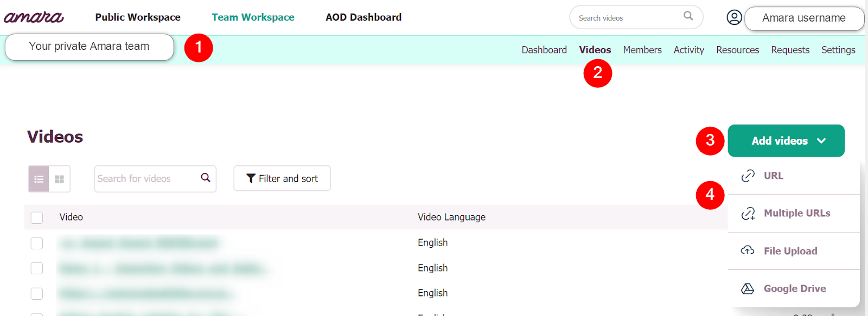Screen dimensions: 868x316
Task: Check the second video row checkbox
Action: tap(37, 268)
